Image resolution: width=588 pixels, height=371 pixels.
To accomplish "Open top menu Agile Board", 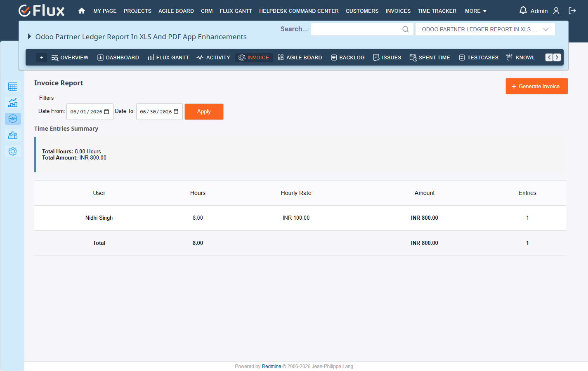I will point(176,11).
